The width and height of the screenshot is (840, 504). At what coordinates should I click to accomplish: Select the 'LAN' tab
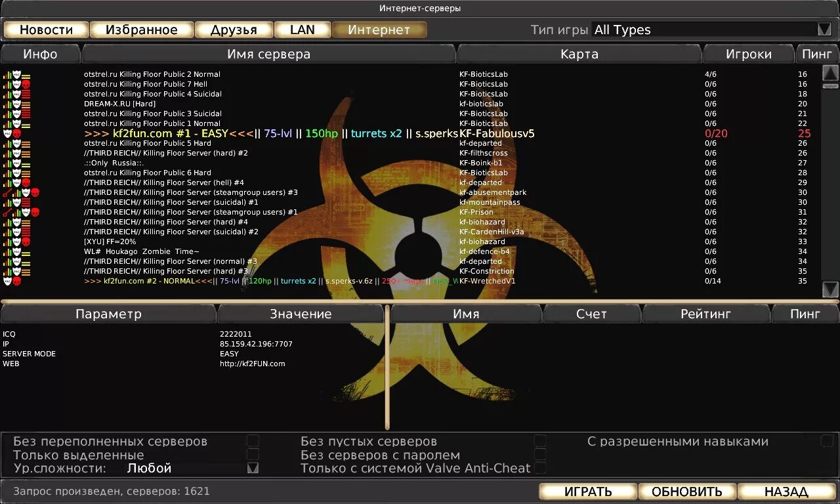303,30
